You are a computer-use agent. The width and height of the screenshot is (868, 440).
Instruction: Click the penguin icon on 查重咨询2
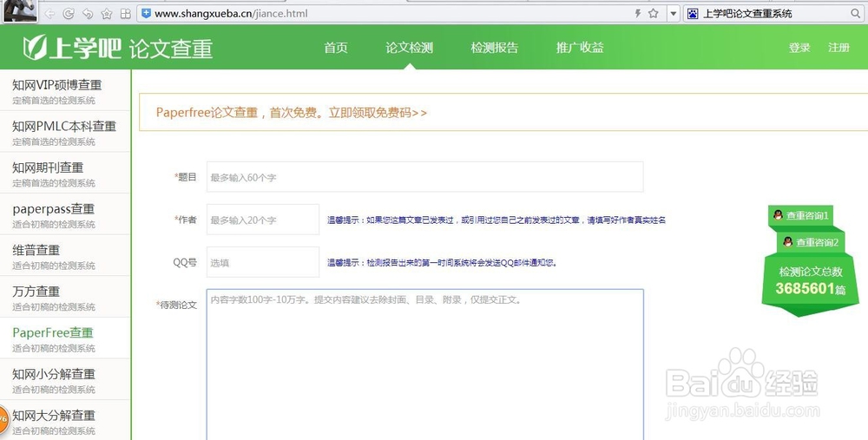pos(788,242)
